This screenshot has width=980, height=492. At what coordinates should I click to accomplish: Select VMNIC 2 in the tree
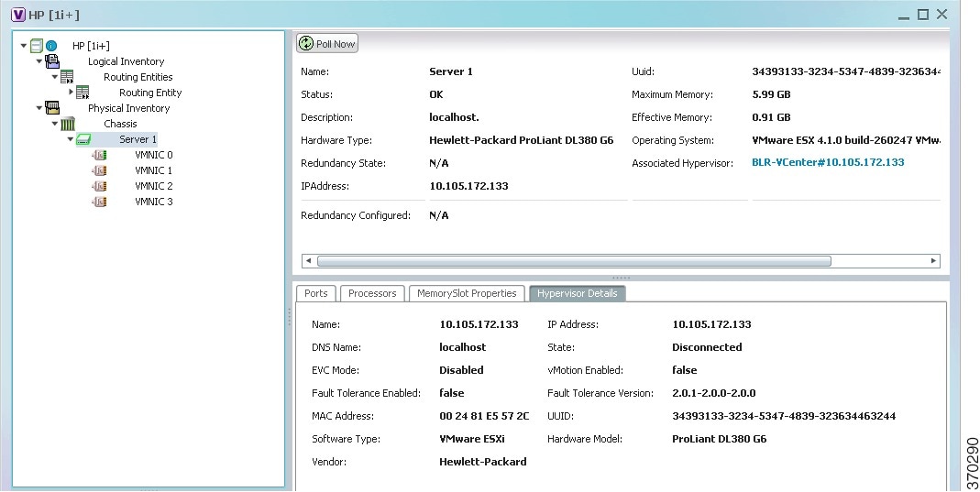[154, 186]
